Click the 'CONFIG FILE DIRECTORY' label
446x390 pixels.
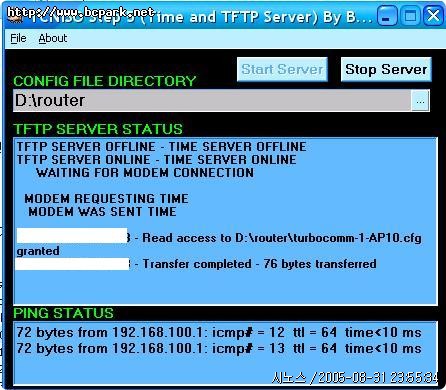pos(105,81)
